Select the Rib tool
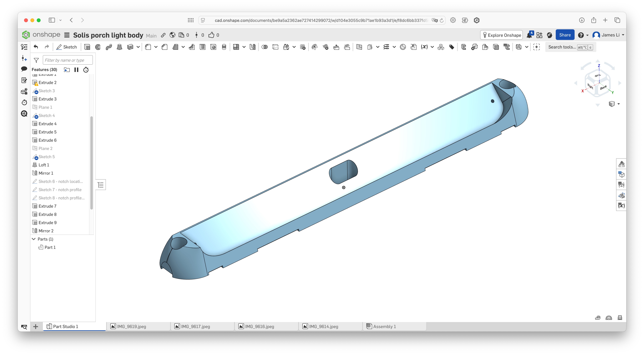 click(192, 47)
